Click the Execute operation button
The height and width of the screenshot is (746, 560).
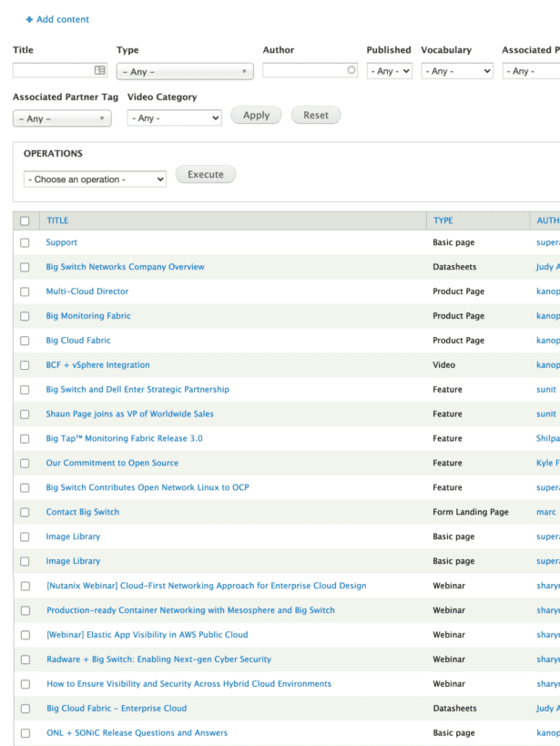(x=206, y=174)
